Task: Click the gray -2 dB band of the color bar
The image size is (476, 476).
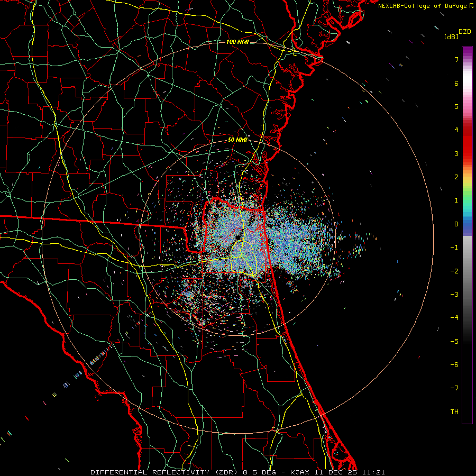Action: point(467,271)
